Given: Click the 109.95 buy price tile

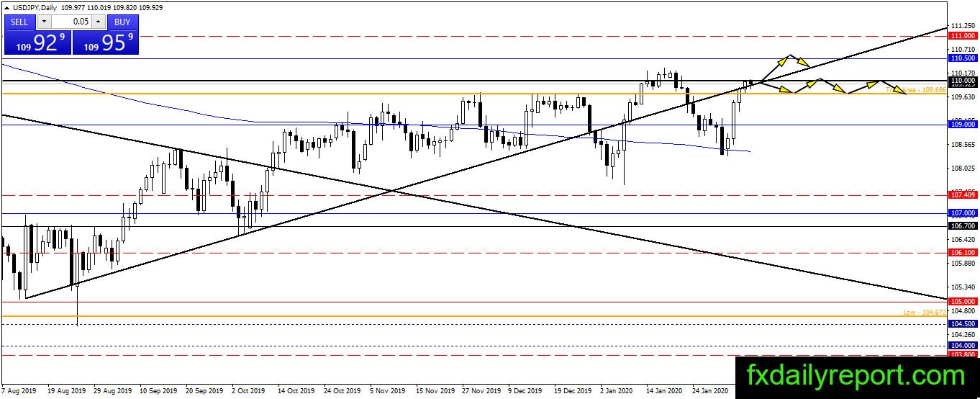Looking at the screenshot, I should 105,42.
